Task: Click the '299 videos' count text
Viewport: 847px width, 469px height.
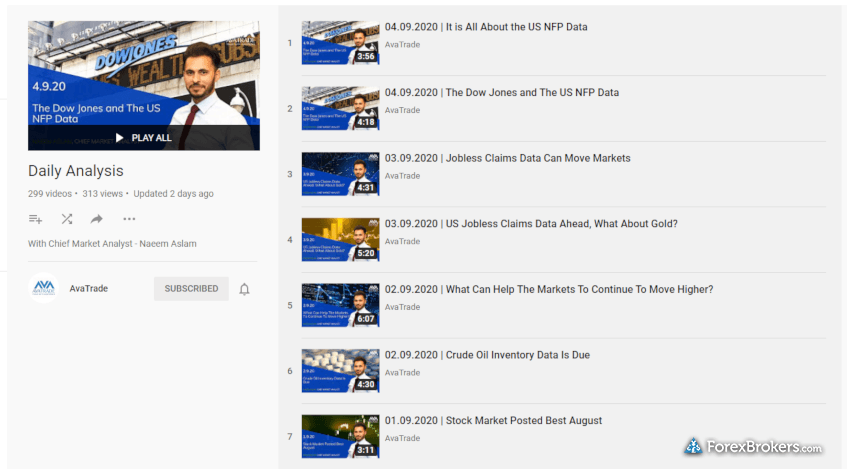Action: [50, 193]
